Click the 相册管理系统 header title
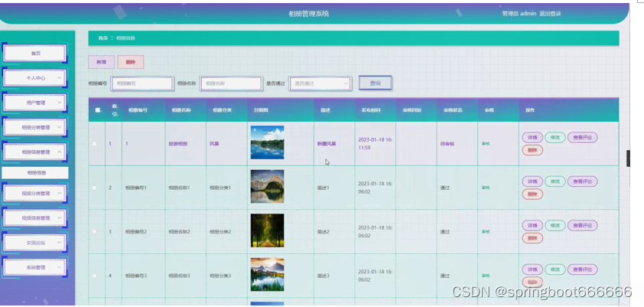The height and width of the screenshot is (307, 644). [x=308, y=14]
